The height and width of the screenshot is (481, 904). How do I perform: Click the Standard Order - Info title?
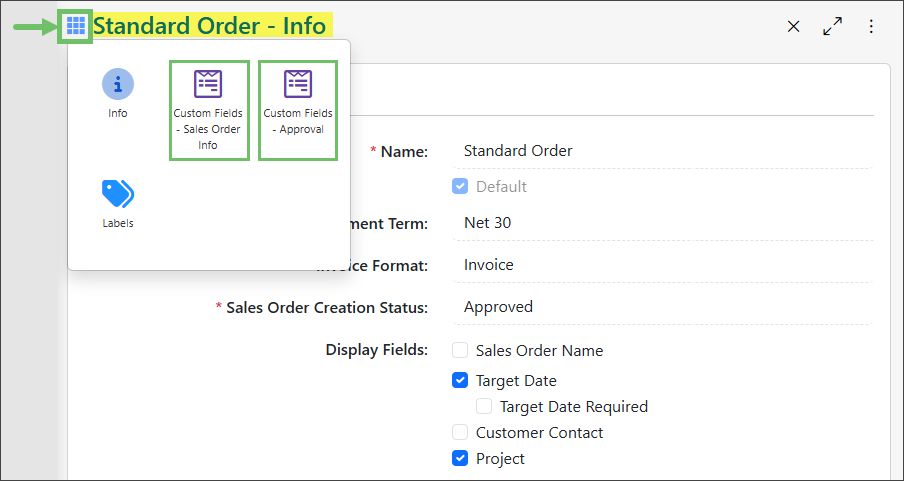(x=210, y=26)
